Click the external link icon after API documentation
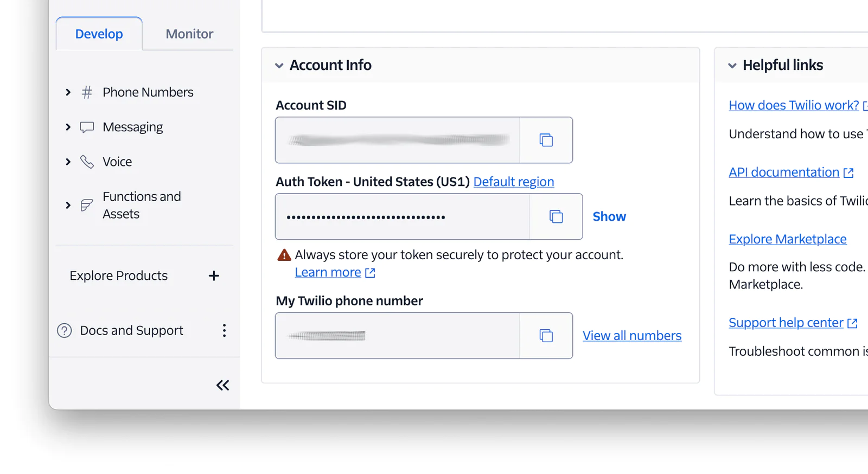Image resolution: width=868 pixels, height=474 pixels. (848, 172)
